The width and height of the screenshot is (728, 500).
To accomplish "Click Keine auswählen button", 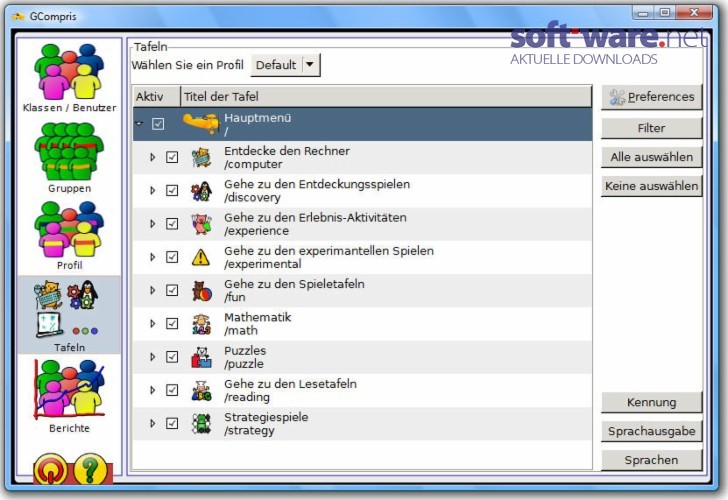I will point(651,186).
